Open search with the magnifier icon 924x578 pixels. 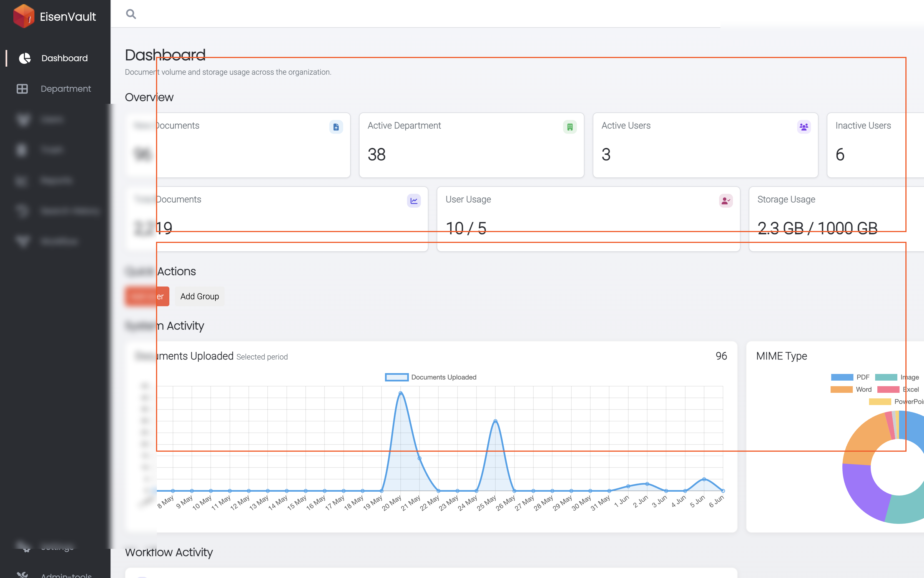point(131,14)
